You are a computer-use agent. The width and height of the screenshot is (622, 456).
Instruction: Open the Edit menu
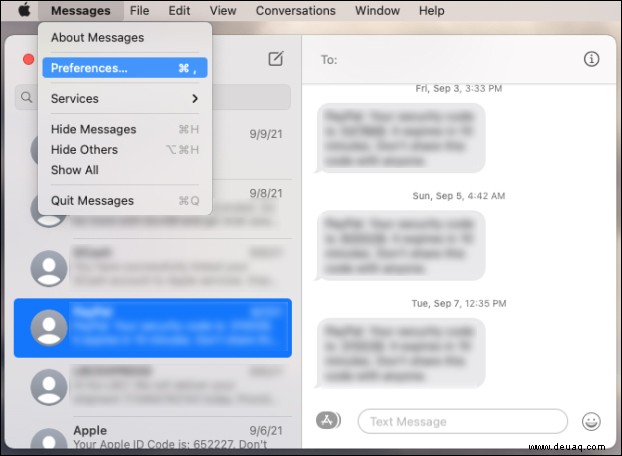[x=179, y=11]
